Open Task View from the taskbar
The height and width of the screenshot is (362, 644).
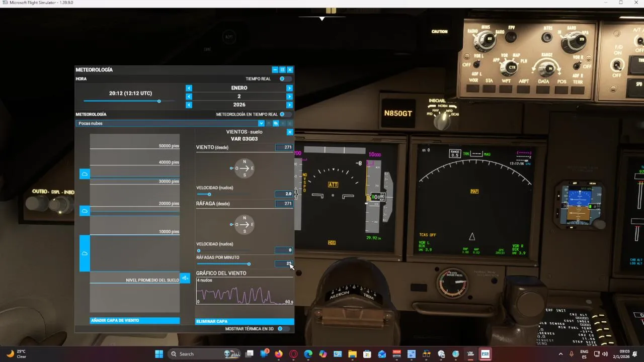[x=250, y=354]
